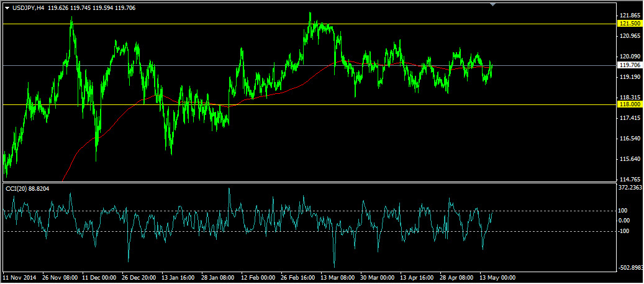Select the USDJPY,H4 chart title text
The width and height of the screenshot is (644, 284).
tap(28, 8)
